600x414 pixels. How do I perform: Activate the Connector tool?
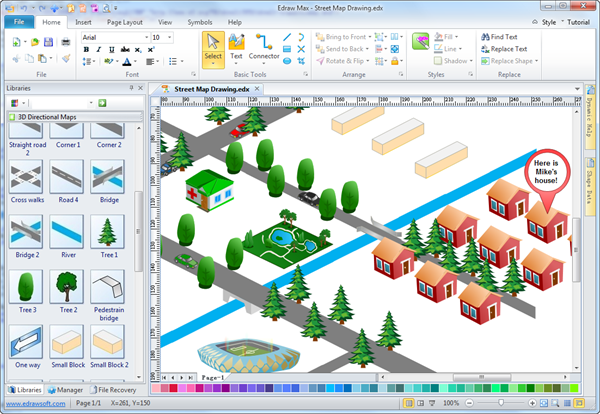[x=264, y=47]
